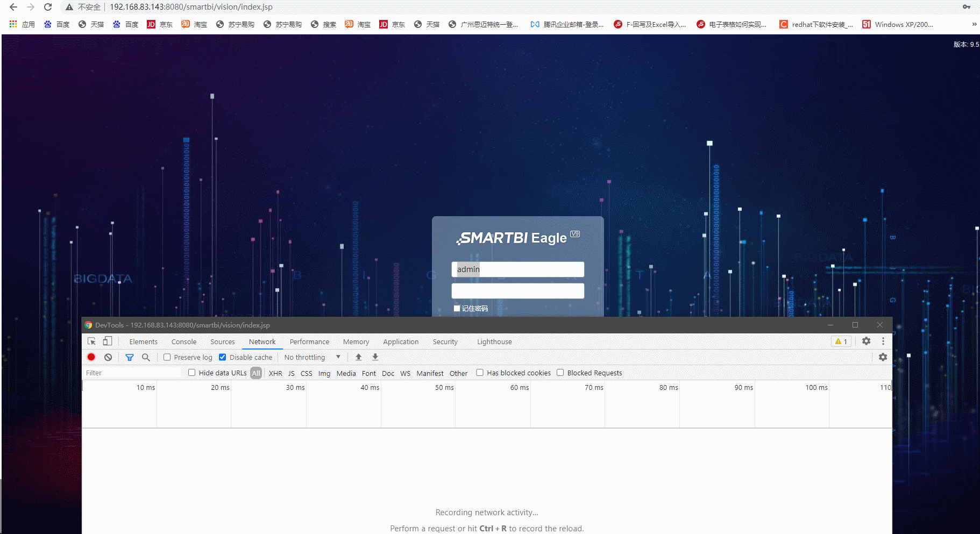Clear the network log icon
This screenshot has width=980, height=534.
click(x=108, y=357)
